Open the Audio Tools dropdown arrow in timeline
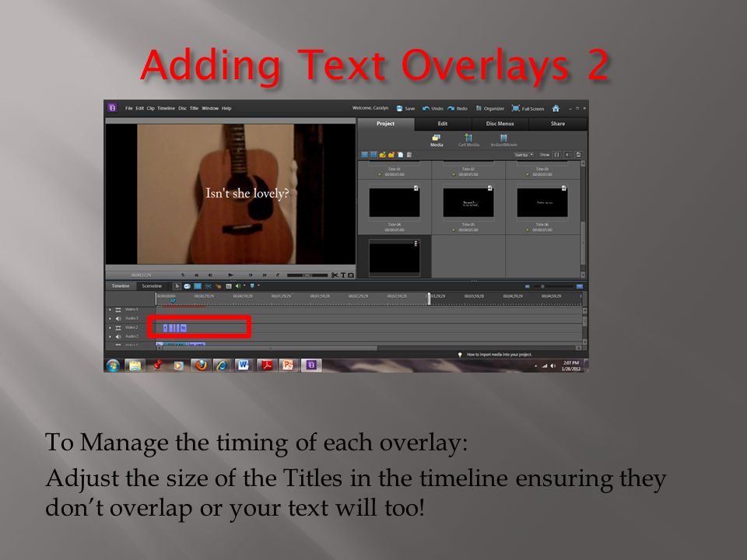This screenshot has height=560, width=747. pyautogui.click(x=245, y=285)
